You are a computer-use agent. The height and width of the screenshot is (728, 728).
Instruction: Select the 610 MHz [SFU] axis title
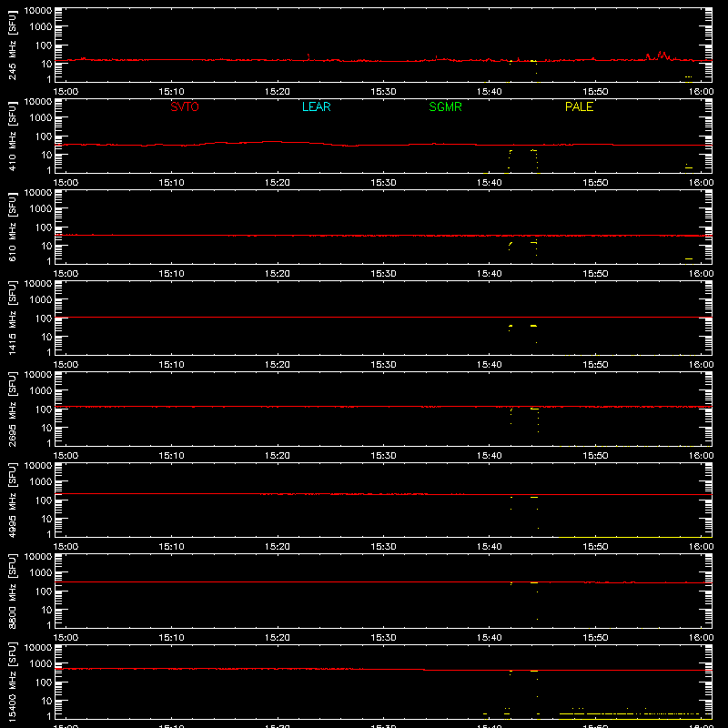[13, 227]
